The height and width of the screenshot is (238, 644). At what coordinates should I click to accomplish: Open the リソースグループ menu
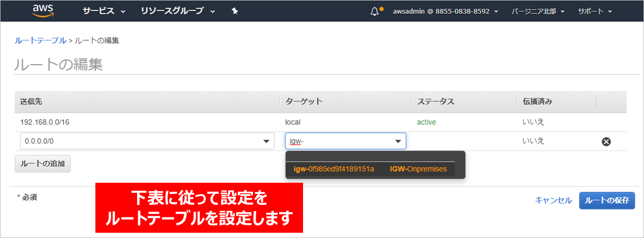(178, 11)
